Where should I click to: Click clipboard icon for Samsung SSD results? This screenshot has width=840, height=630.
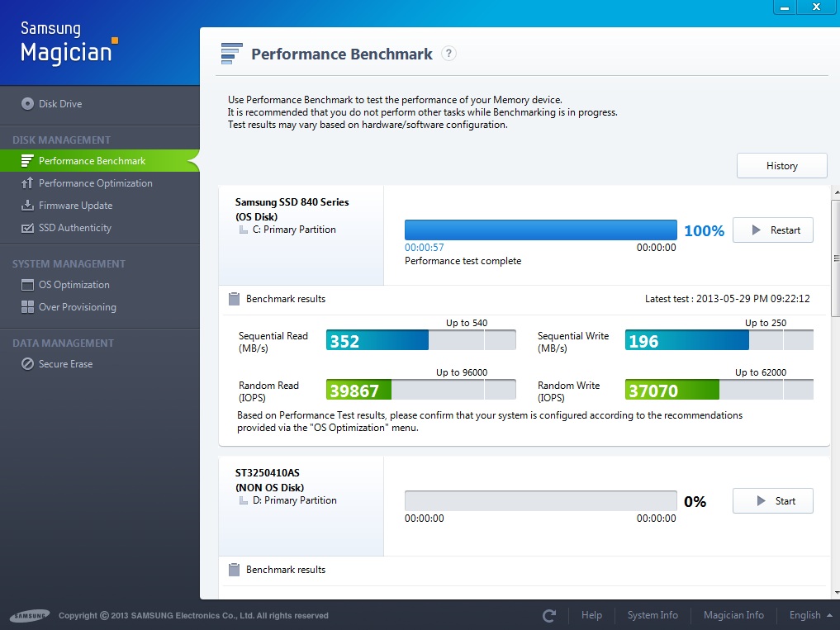tap(234, 299)
